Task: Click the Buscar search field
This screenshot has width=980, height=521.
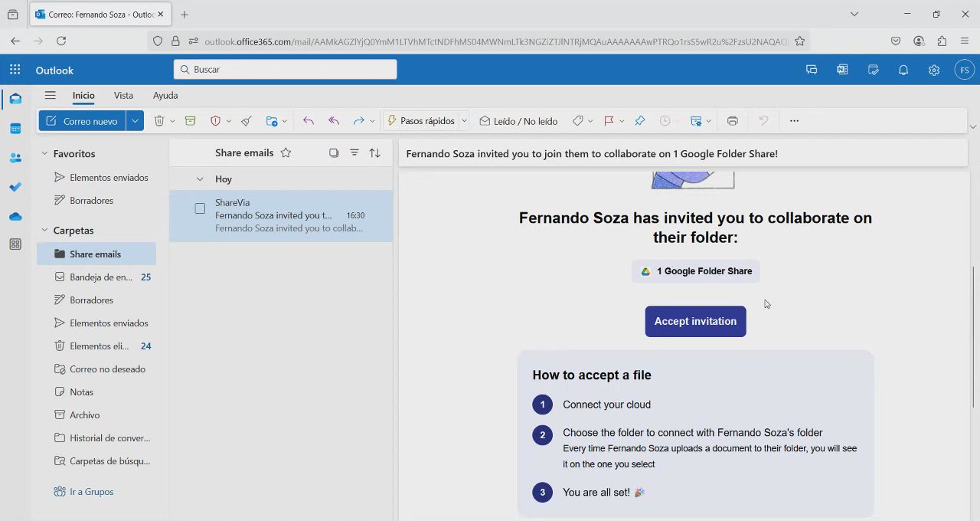Action: [285, 69]
